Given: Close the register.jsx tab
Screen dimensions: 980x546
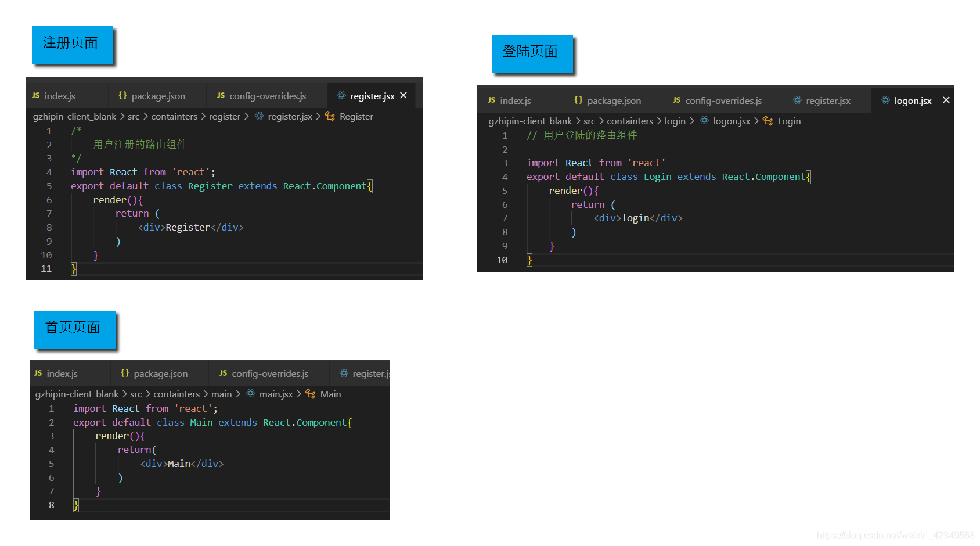Looking at the screenshot, I should 403,95.
